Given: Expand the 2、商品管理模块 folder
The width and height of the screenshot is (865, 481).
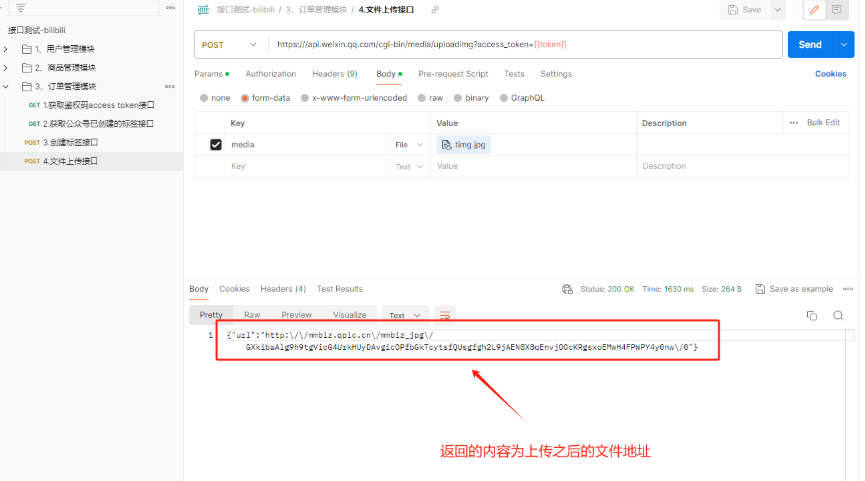Looking at the screenshot, I should pos(6,68).
